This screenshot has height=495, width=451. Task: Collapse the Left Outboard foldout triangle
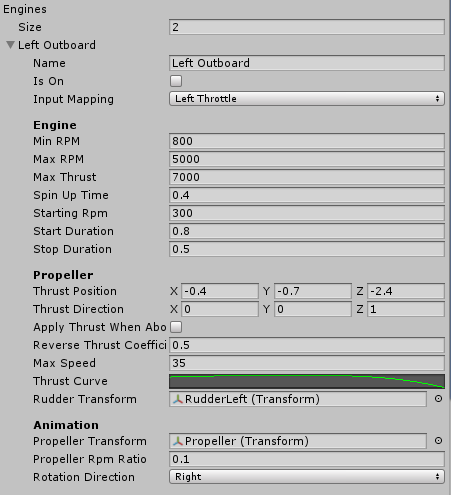pyautogui.click(x=10, y=45)
